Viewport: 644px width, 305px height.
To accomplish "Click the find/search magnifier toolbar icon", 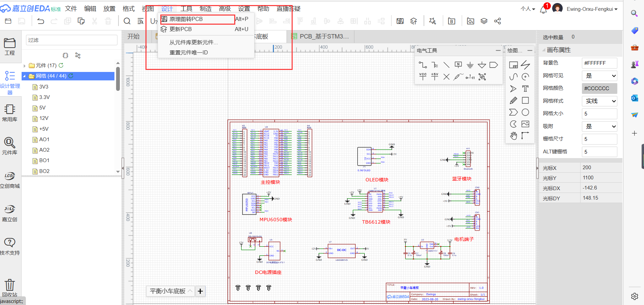I will click(127, 21).
